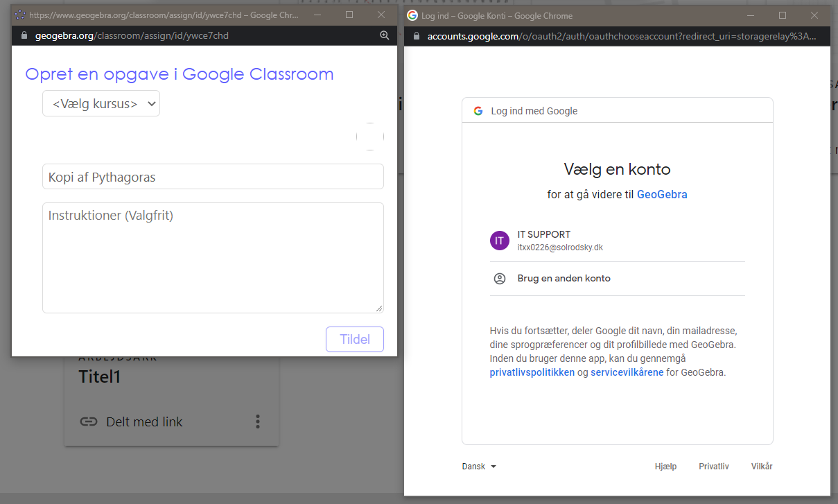Click the Tildel button
The width and height of the screenshot is (838, 504).
[354, 340]
